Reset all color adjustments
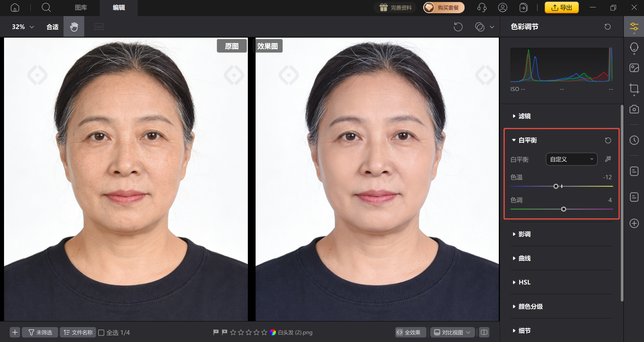This screenshot has width=644, height=342. pyautogui.click(x=607, y=26)
